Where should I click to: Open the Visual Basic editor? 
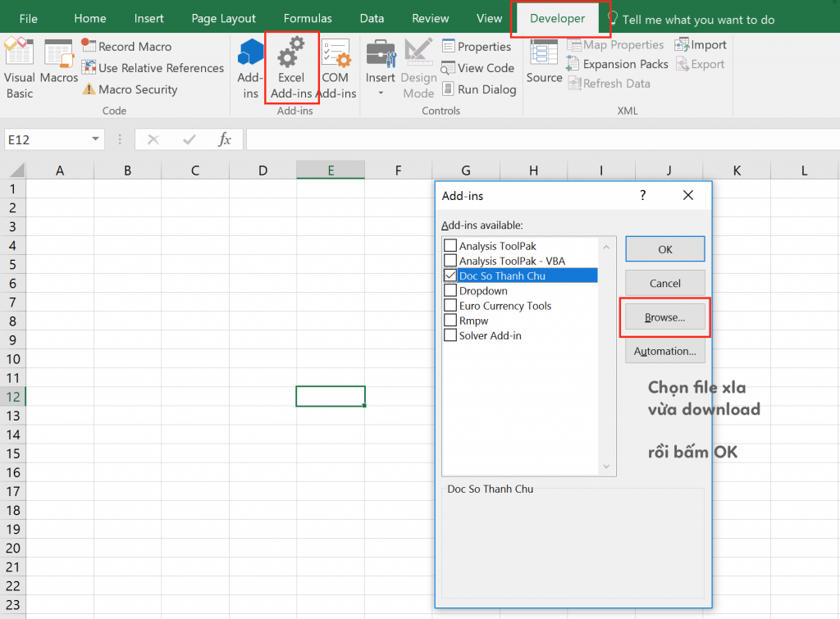coord(20,69)
